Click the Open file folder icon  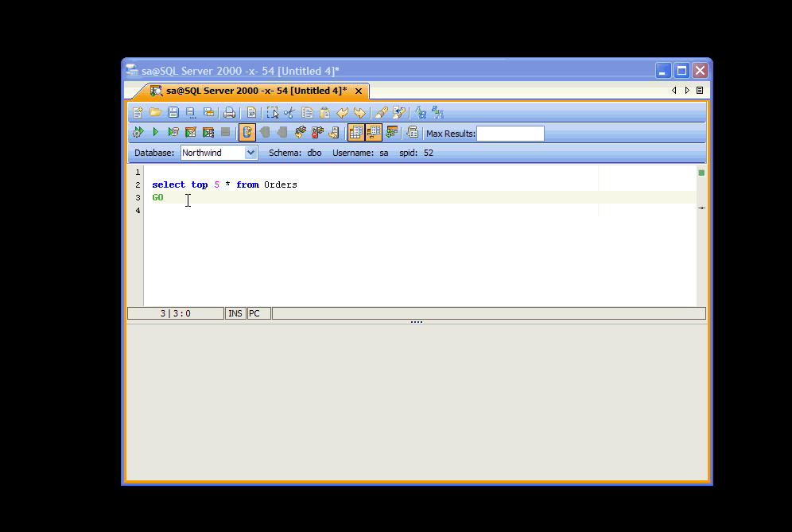pyautogui.click(x=155, y=112)
